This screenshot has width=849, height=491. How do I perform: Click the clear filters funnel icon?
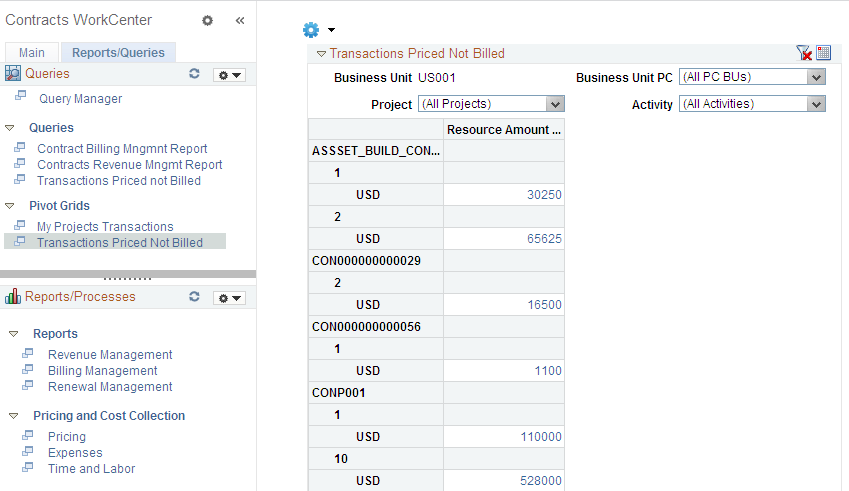click(x=803, y=53)
